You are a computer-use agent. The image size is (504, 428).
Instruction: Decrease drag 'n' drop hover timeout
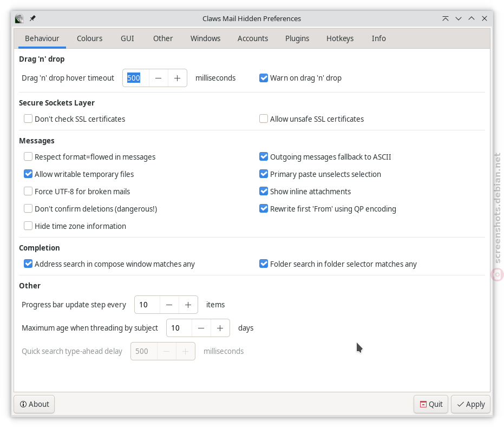point(158,78)
